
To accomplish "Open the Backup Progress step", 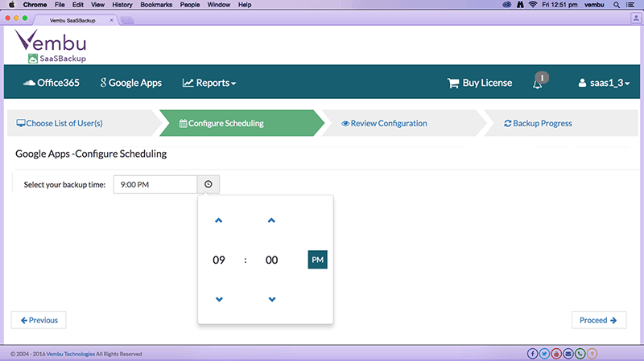I will (538, 123).
